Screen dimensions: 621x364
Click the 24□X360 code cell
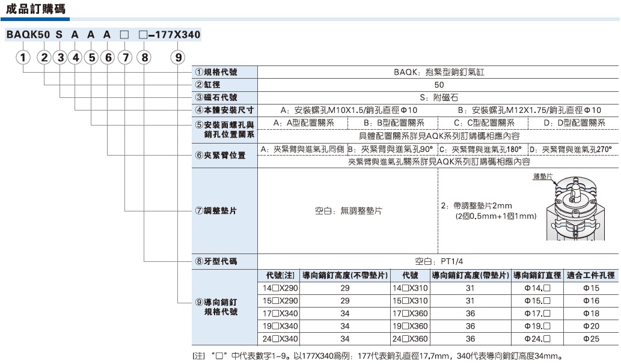(x=410, y=339)
